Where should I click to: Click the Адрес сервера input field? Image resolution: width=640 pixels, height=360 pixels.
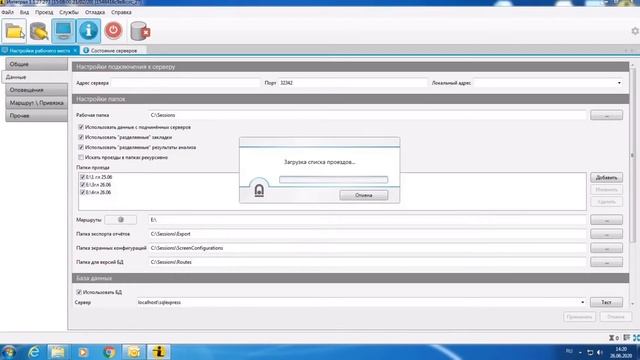coord(185,83)
